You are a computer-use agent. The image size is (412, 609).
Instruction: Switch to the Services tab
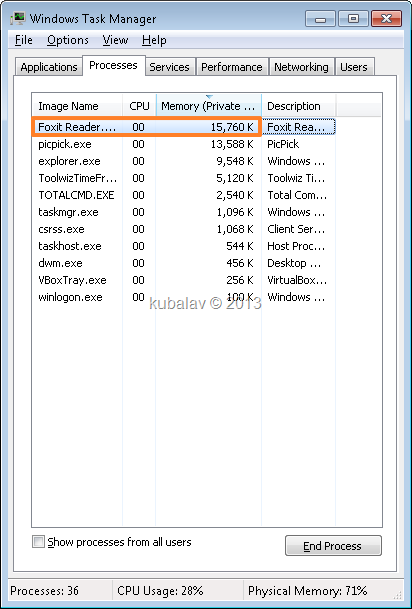169,67
